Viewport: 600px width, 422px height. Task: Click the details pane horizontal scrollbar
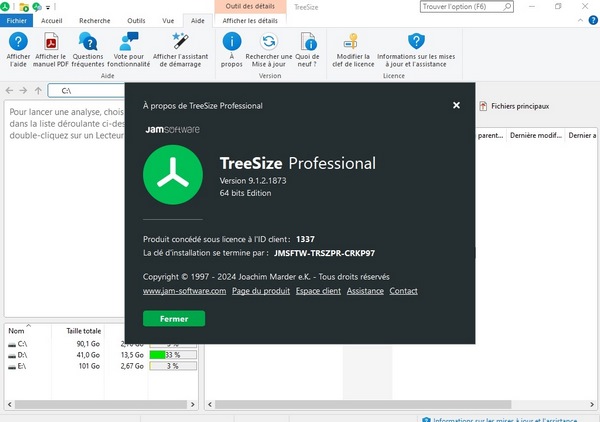pyautogui.click(x=363, y=404)
